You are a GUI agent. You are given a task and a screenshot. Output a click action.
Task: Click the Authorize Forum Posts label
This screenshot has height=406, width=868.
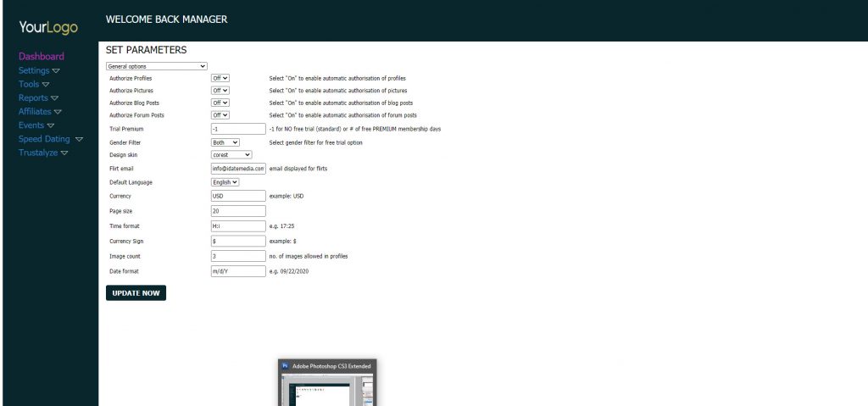pos(136,115)
